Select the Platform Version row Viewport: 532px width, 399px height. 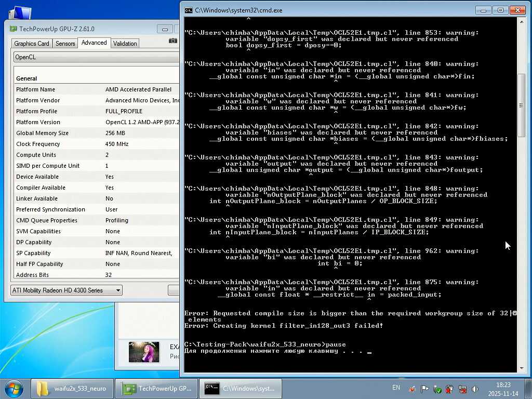[x=97, y=122]
